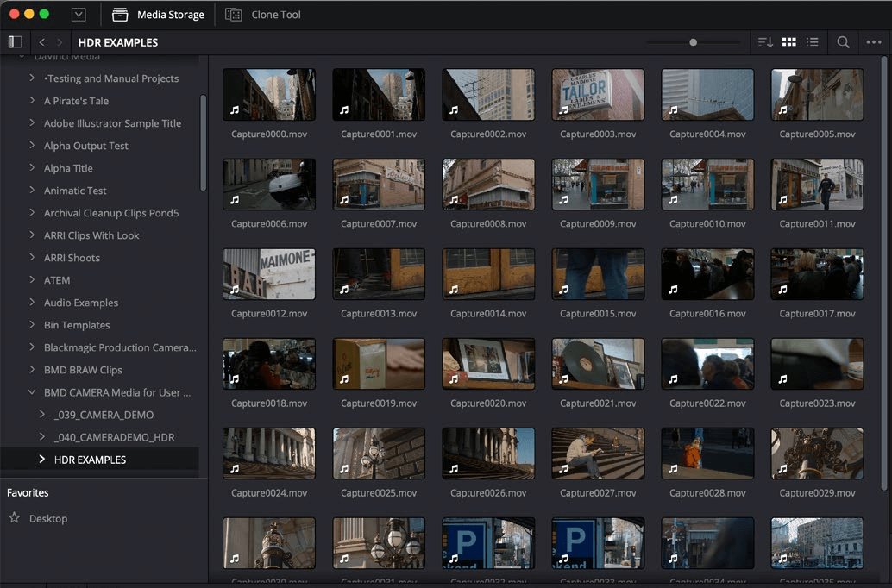Open the search magnifier icon
Image resolution: width=892 pixels, height=588 pixels.
coord(843,41)
